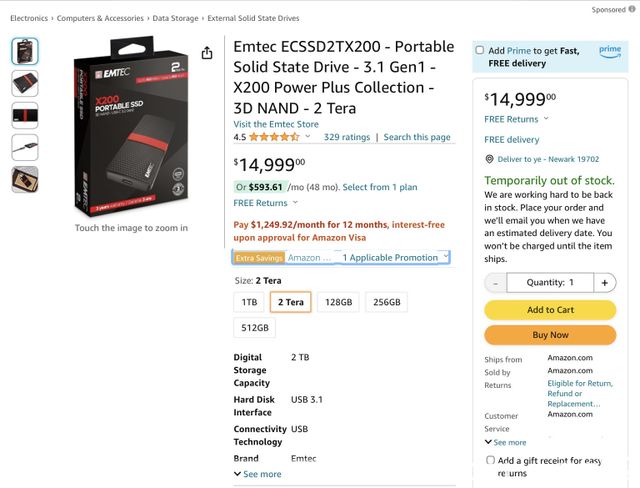The image size is (640, 488).
Task: Expand the 1 Applicable Promotion dropdown
Action: (391, 258)
